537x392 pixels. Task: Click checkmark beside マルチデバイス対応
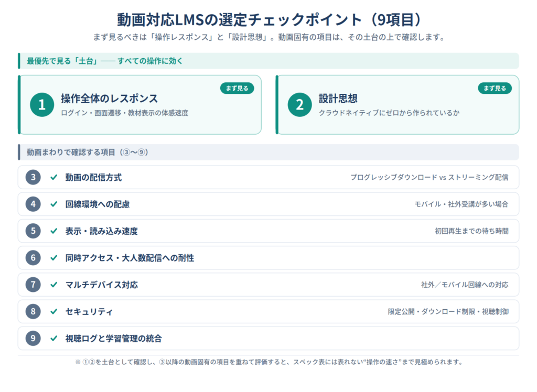pos(54,285)
